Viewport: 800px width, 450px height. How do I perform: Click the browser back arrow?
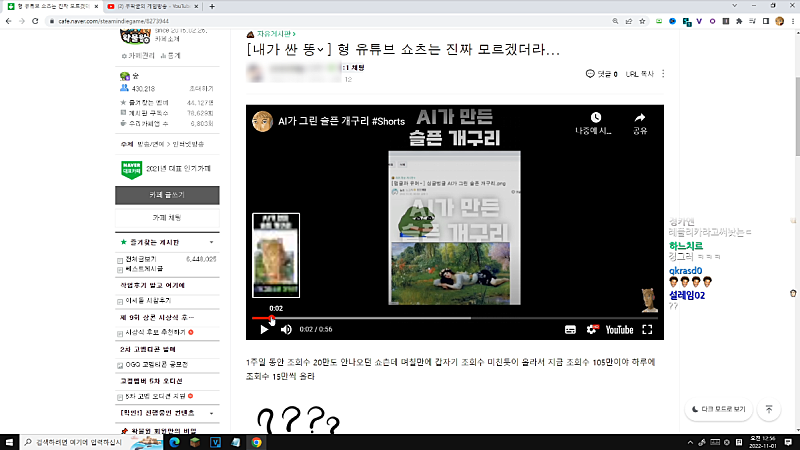(x=8, y=21)
